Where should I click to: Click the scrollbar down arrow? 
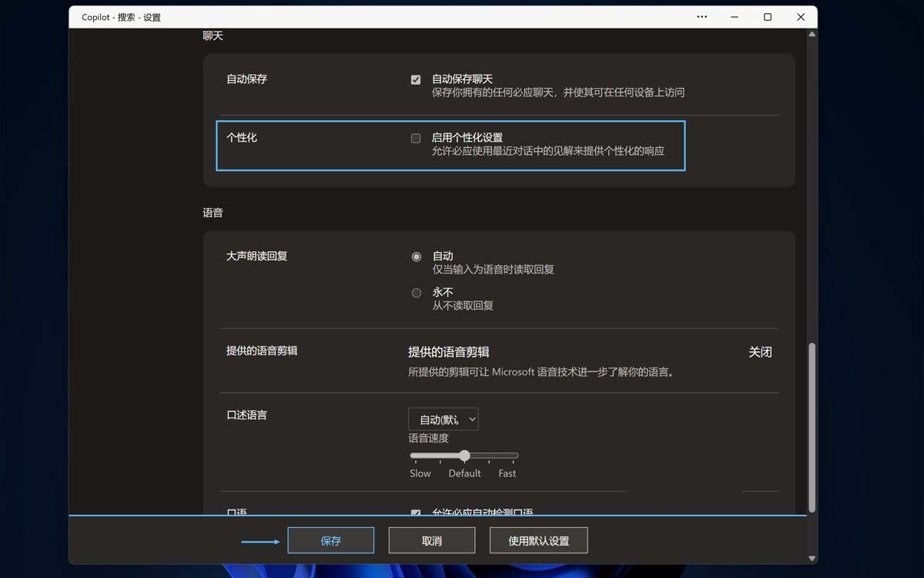[812, 558]
